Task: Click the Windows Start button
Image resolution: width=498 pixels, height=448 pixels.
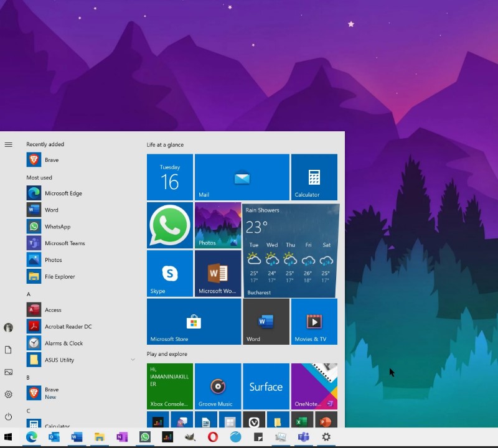Action: tap(9, 437)
